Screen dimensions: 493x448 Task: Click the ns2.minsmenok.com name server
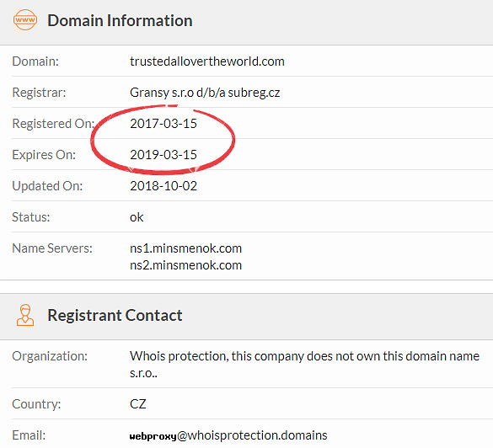tap(185, 265)
